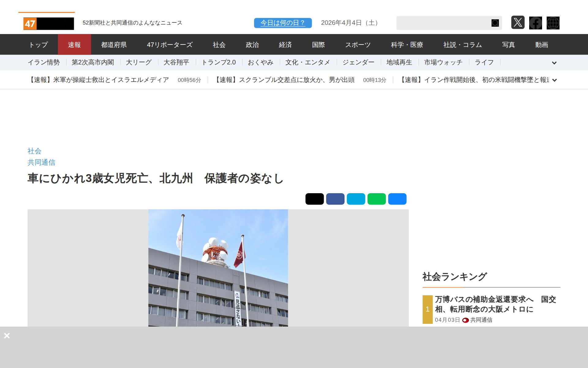Select the スポーツ navigation item
Screen dimensions: 588x368
[358, 45]
